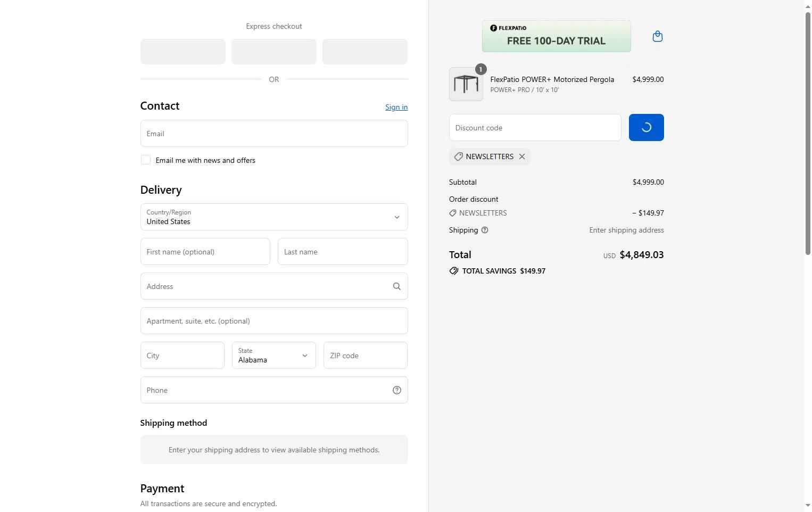Click the page vertical scrollbar thumb
812x512 pixels.
808,133
